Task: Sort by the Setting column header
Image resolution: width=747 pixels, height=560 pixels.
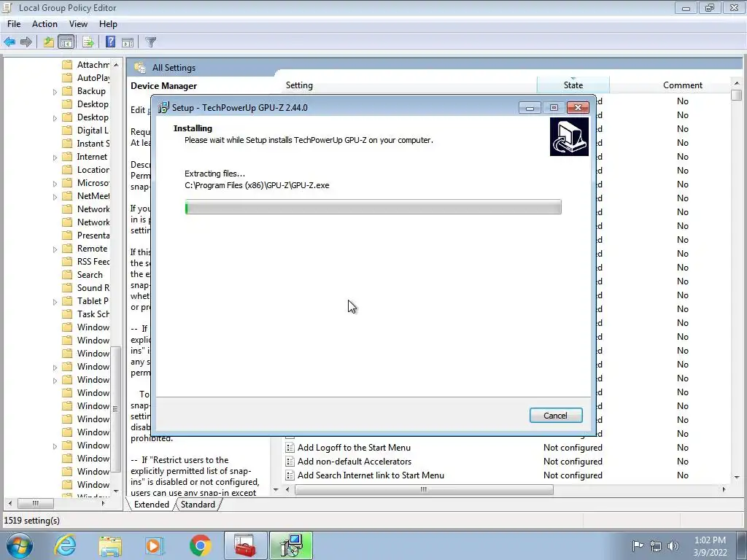Action: pyautogui.click(x=410, y=85)
